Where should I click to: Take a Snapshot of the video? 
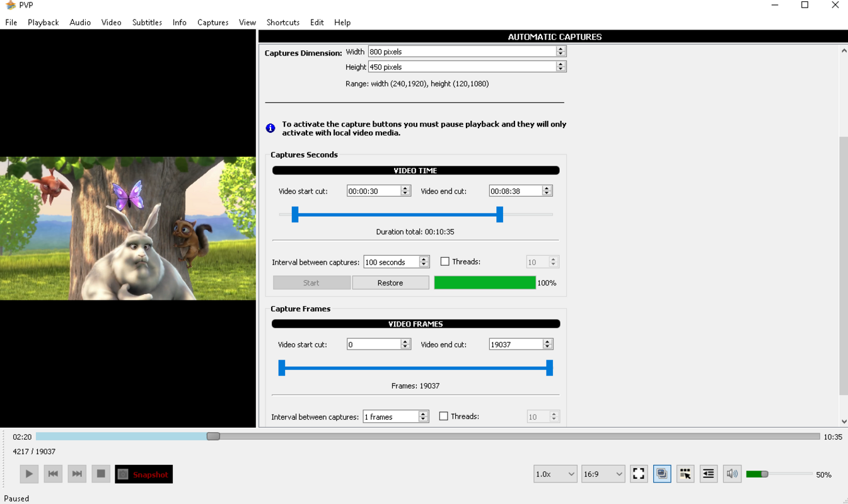tap(144, 474)
